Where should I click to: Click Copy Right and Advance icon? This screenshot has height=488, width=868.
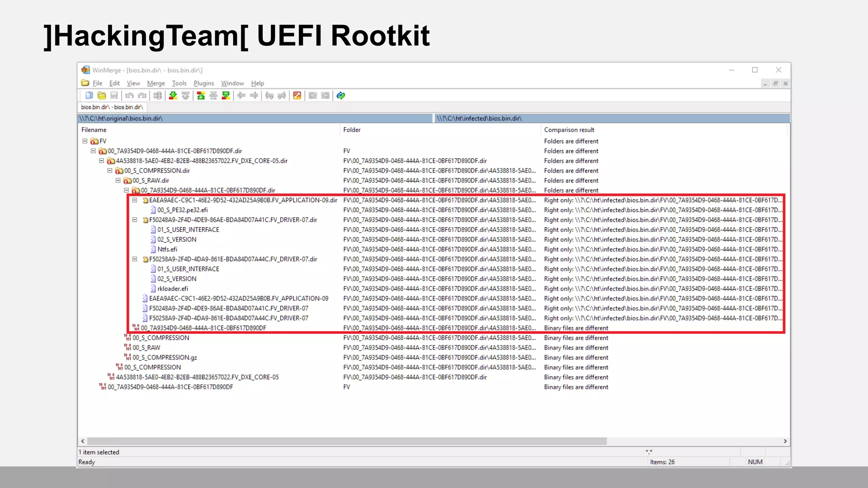click(x=270, y=96)
